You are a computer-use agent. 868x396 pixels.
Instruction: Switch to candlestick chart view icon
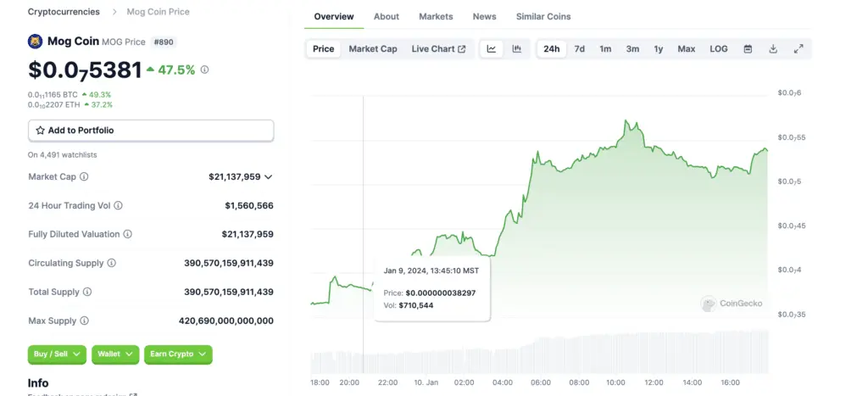pos(517,48)
